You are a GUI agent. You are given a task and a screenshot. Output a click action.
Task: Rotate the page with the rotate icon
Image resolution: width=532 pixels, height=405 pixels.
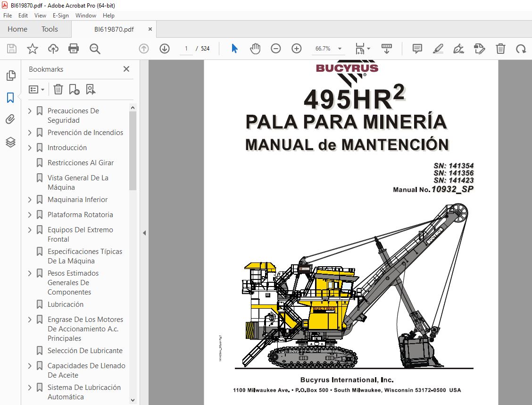click(521, 49)
